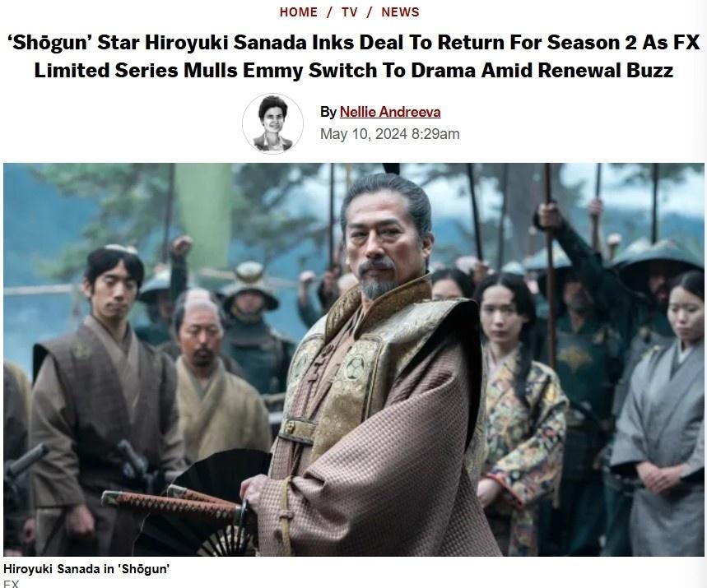Click the author's sketch portrait avatar

coord(272,123)
